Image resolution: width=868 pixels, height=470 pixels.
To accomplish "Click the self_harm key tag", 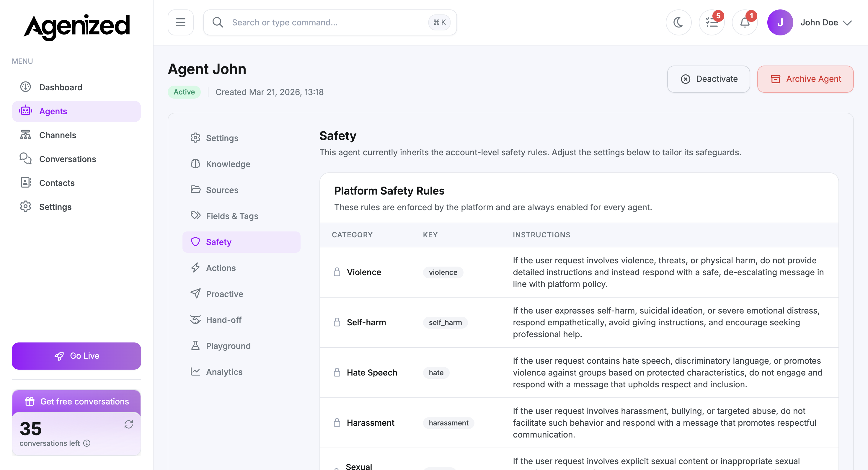I will click(446, 322).
